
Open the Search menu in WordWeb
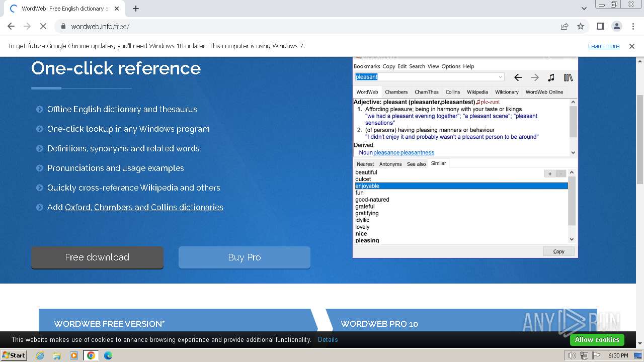click(417, 66)
